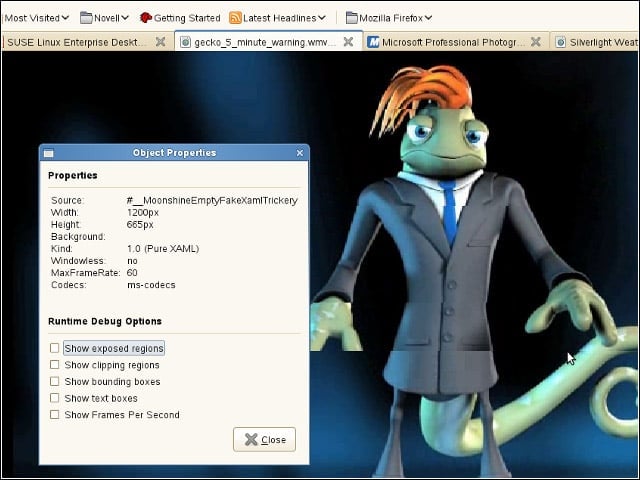
Task: Click the Silverlight Weather tab page icon
Action: click(x=561, y=42)
